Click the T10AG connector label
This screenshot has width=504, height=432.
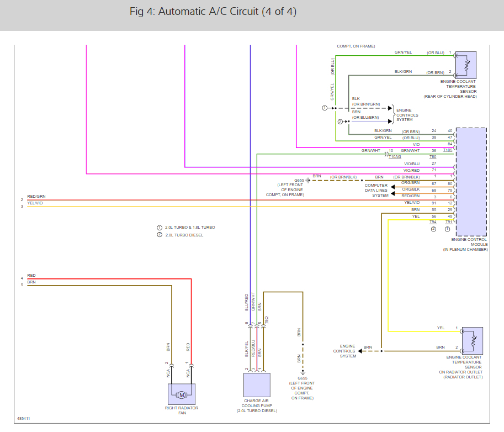click(x=395, y=157)
